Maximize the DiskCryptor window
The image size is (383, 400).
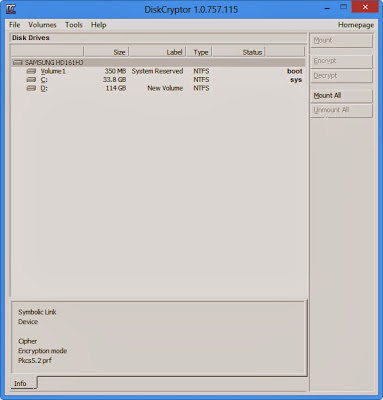(x=343, y=7)
